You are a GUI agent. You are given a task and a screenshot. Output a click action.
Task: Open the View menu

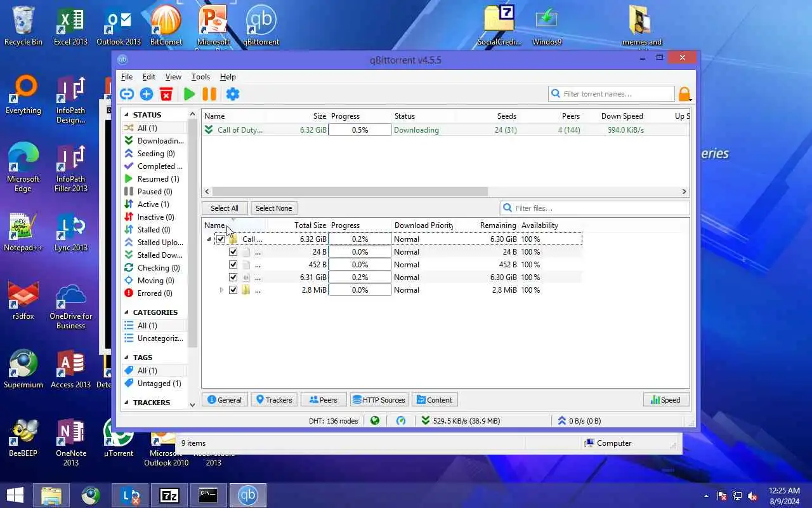(x=173, y=77)
